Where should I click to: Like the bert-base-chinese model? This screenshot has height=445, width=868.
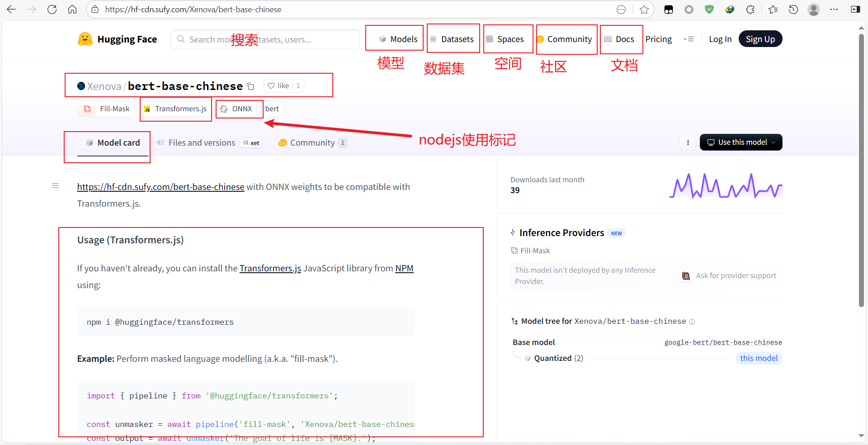(x=278, y=85)
